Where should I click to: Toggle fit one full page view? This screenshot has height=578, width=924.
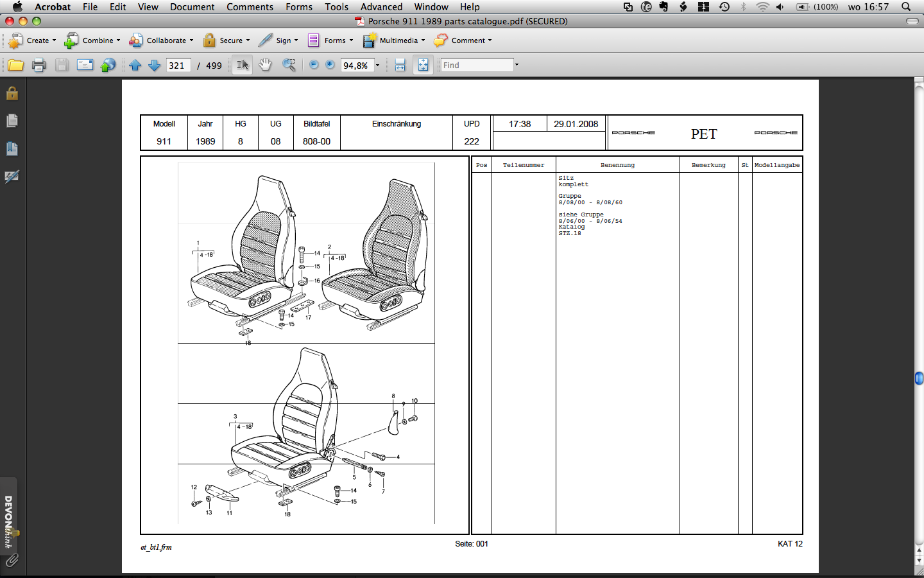pos(423,65)
